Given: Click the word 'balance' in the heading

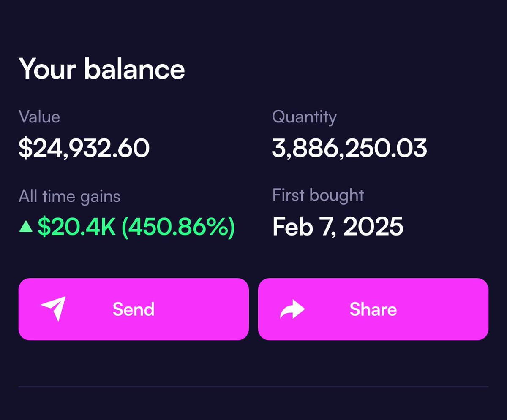Looking at the screenshot, I should pyautogui.click(x=134, y=69).
